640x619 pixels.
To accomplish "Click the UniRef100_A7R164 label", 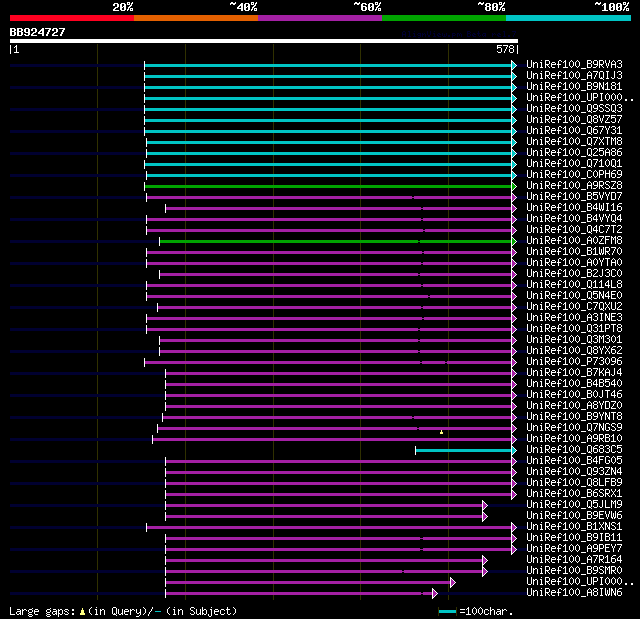I will click(574, 560).
